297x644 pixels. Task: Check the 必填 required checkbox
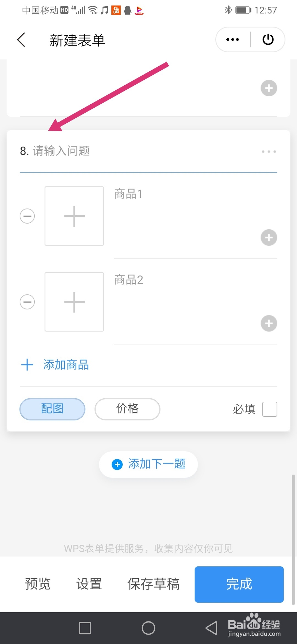coord(270,409)
